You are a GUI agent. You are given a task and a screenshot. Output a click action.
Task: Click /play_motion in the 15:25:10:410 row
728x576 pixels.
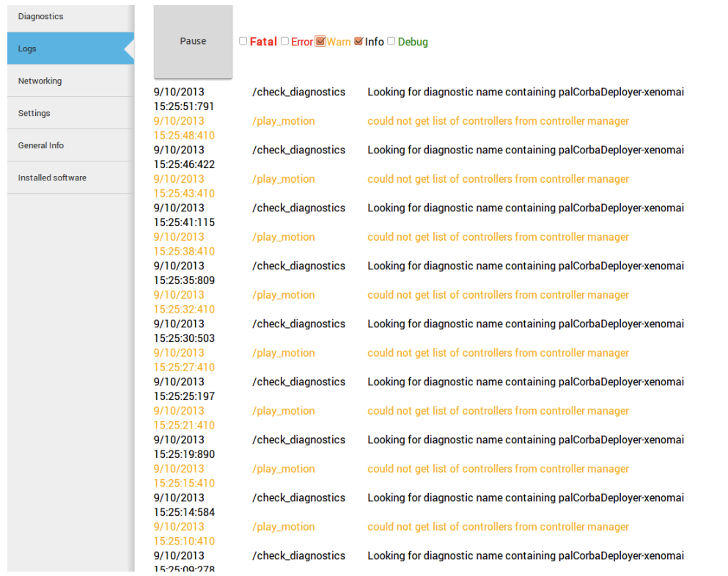tap(283, 527)
